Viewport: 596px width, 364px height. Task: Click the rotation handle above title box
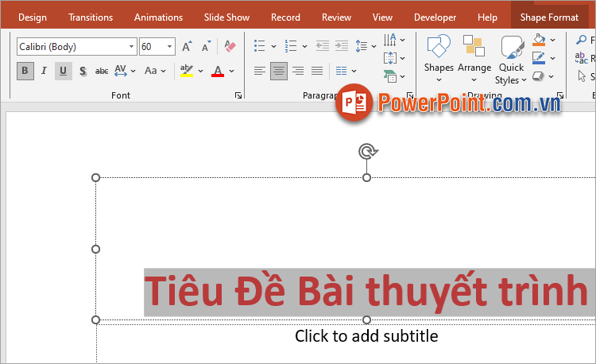367,151
